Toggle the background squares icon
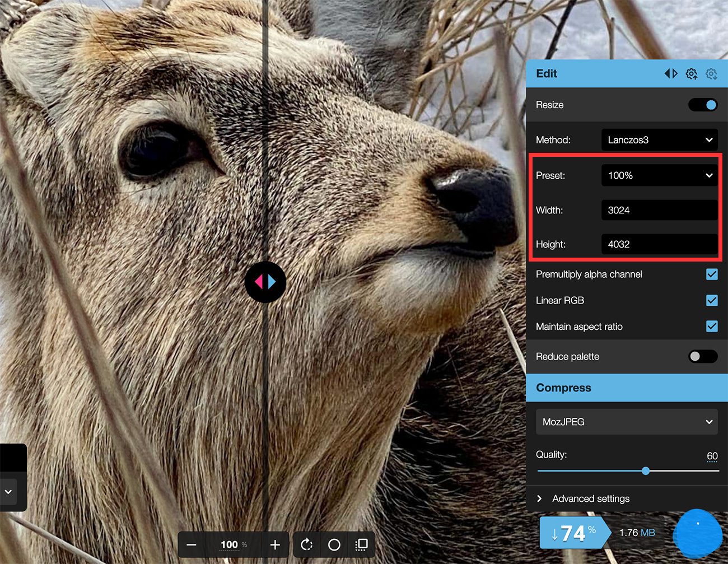Screen dimensions: 728x564 [362, 544]
